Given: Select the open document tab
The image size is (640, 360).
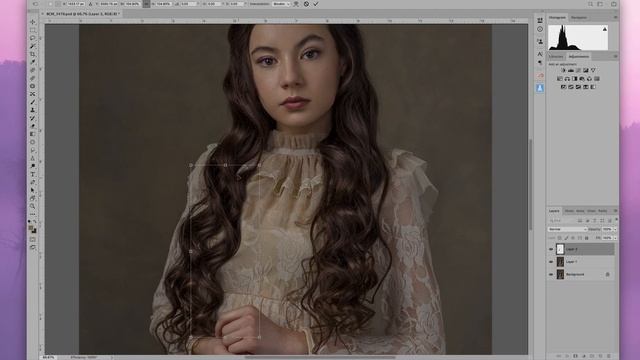Looking at the screenshot, I should [81, 14].
